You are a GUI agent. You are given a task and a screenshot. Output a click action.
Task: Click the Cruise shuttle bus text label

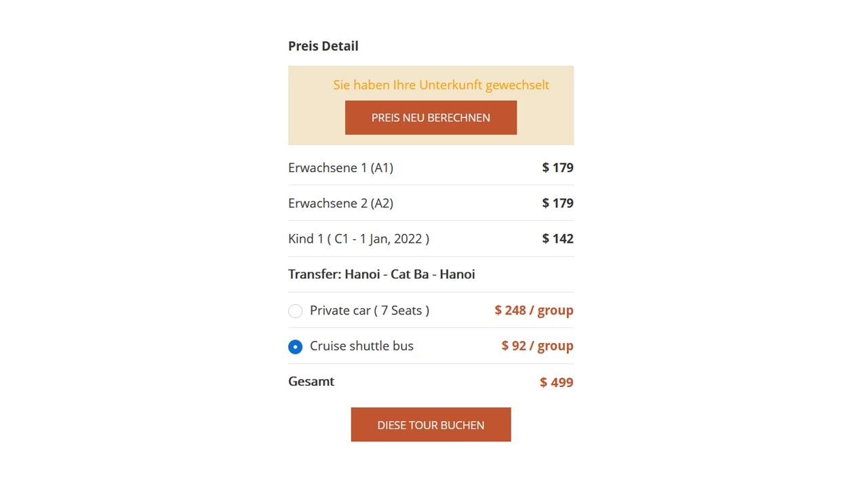coord(361,346)
